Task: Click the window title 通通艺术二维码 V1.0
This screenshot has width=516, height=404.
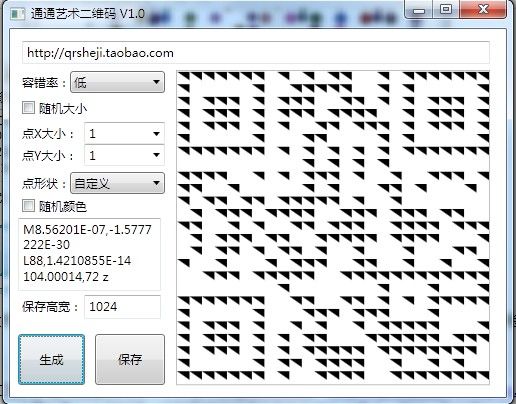Action: 88,14
